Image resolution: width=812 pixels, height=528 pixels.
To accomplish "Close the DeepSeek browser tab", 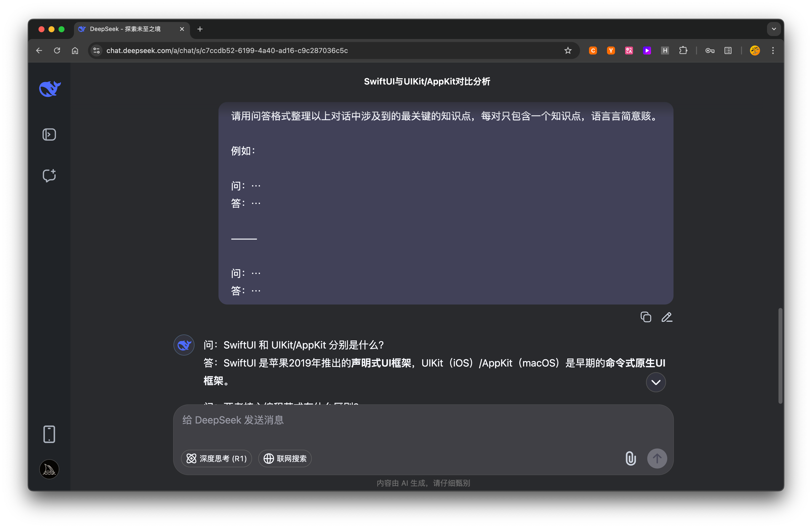I will (182, 29).
